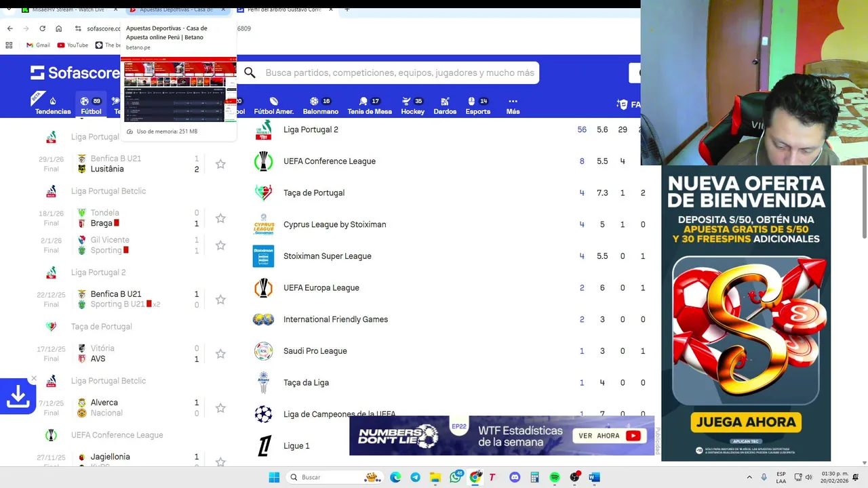Screen dimensions: 868x488
Task: Favorite the Jagiellonia match
Action: click(220, 462)
